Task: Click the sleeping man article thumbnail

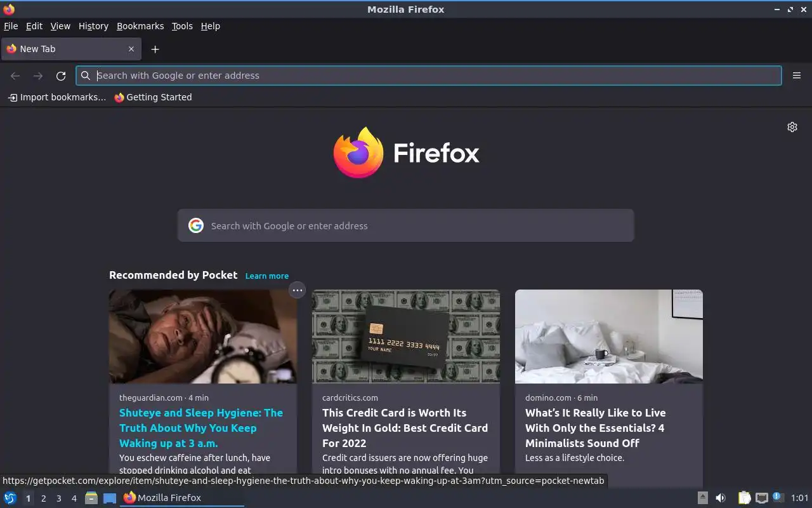Action: point(203,337)
